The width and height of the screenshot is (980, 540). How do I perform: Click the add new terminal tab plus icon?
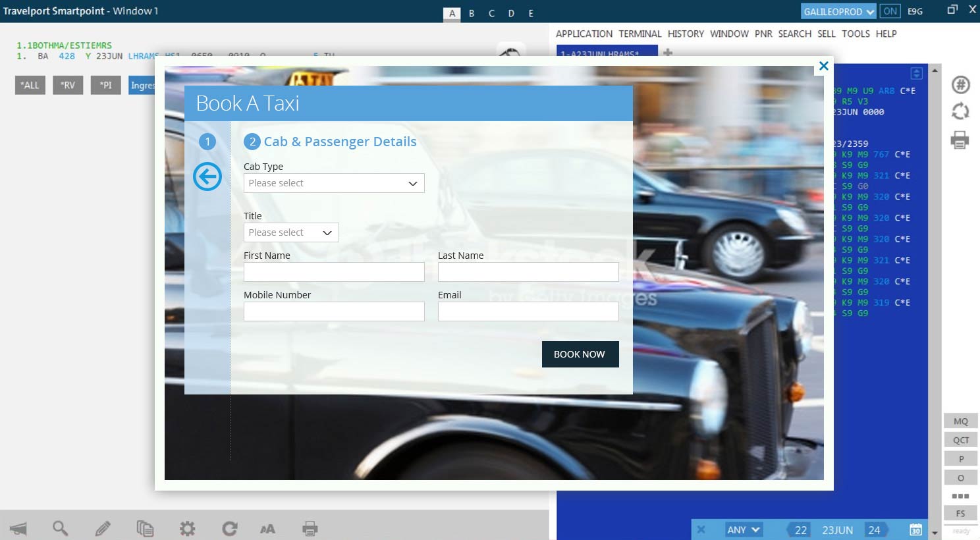click(668, 52)
